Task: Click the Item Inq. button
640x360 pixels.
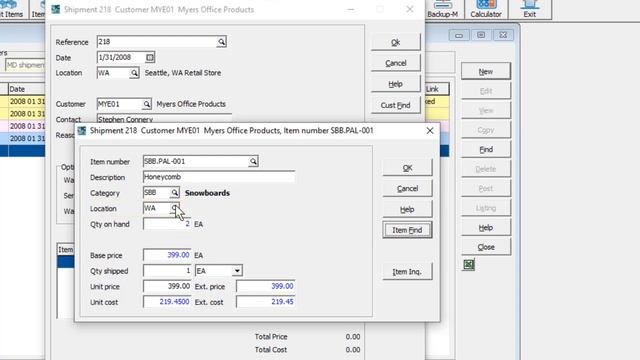Action: [x=407, y=271]
